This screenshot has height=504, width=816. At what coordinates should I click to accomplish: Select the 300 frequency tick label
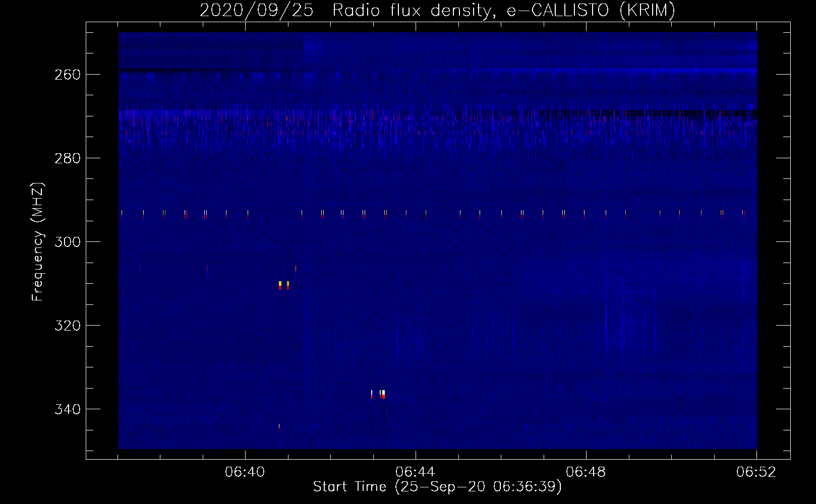coord(68,242)
